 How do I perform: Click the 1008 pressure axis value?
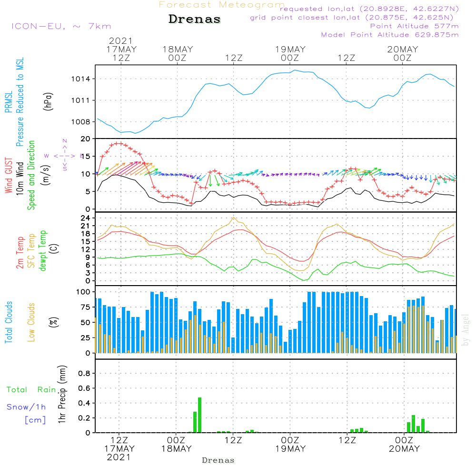(80, 122)
